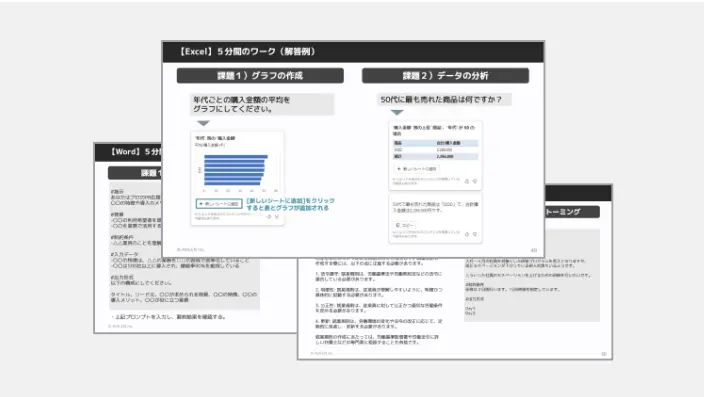Click the 【Excel】5分間のワーク title bar
The height and width of the screenshot is (397, 704).
[x=353, y=52]
